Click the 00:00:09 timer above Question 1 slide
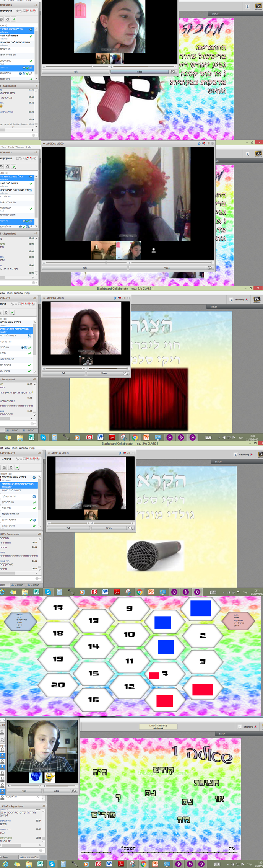The height and width of the screenshot is (868, 263). click(x=158, y=728)
